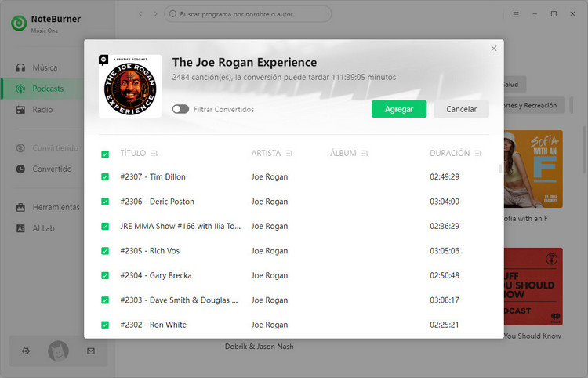This screenshot has height=378, width=588.
Task: Go forward with the right arrow
Action: tap(156, 14)
